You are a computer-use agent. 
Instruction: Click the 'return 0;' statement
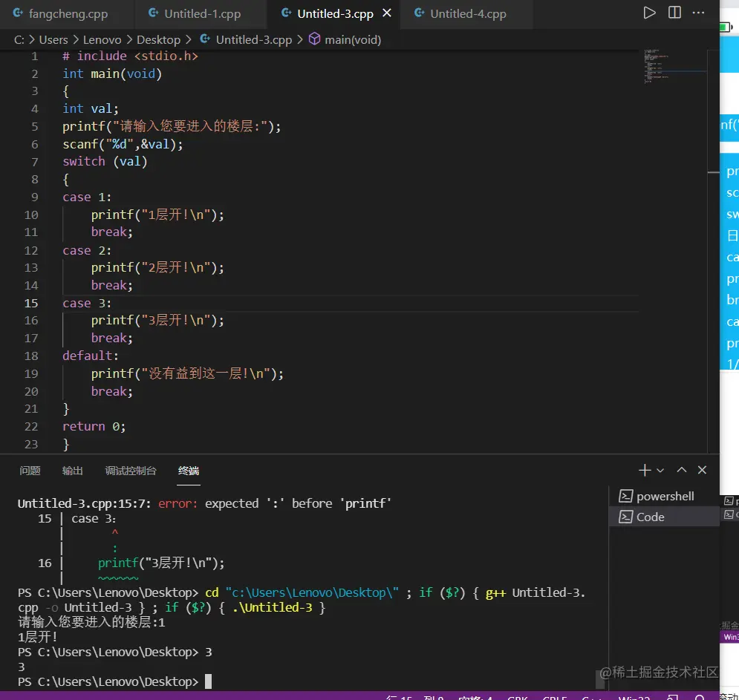click(94, 427)
